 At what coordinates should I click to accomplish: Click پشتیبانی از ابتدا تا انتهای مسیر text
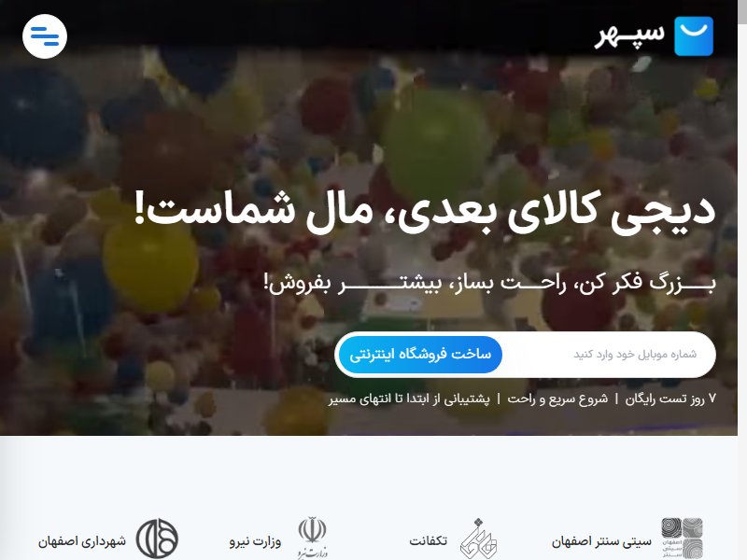point(409,399)
